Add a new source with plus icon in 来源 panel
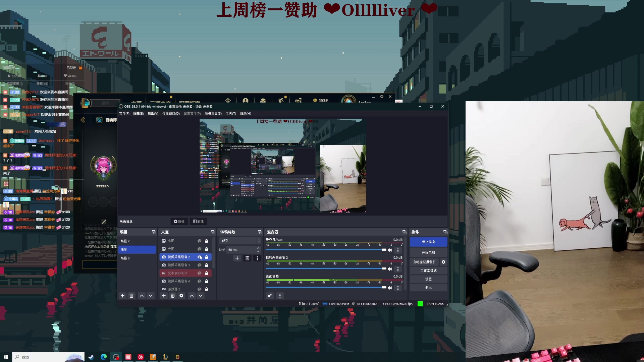Viewport: 644px width, 362px height. tap(164, 296)
